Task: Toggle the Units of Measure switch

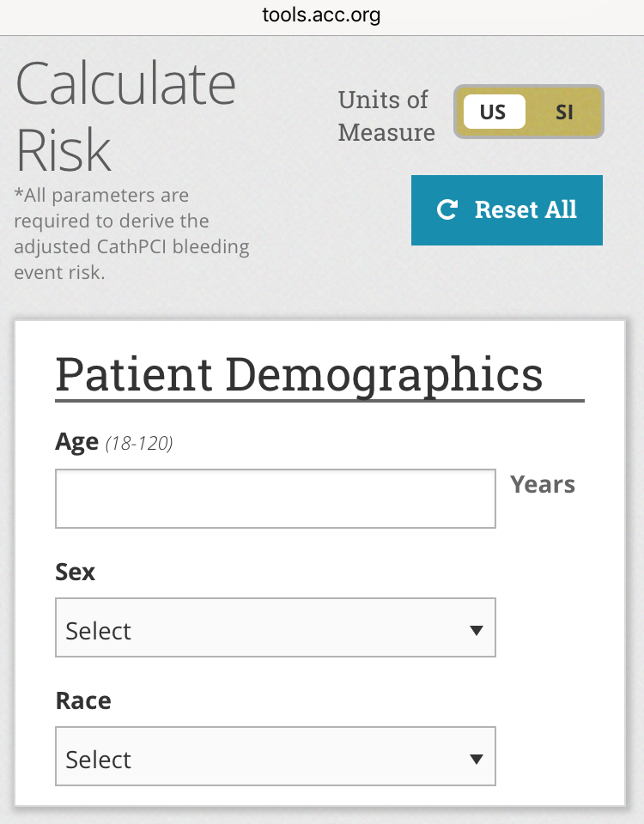Action: click(528, 112)
